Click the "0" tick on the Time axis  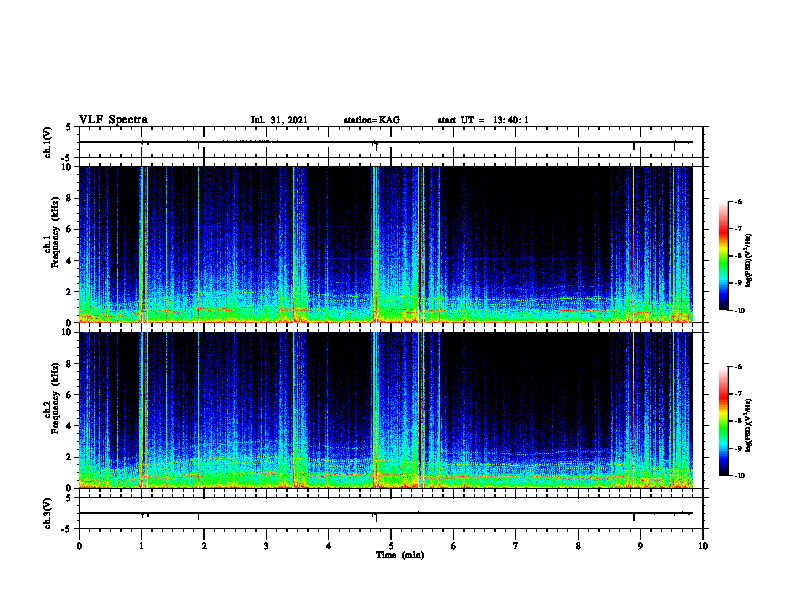[x=79, y=546]
